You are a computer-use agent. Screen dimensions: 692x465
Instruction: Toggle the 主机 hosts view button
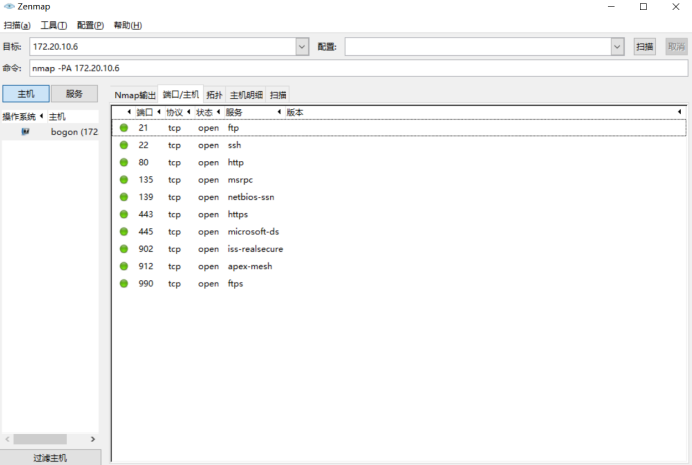26,94
